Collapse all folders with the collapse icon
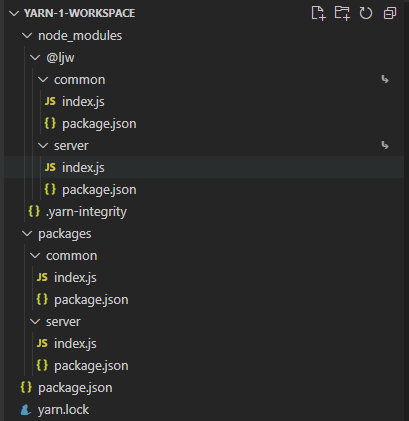 click(x=390, y=13)
